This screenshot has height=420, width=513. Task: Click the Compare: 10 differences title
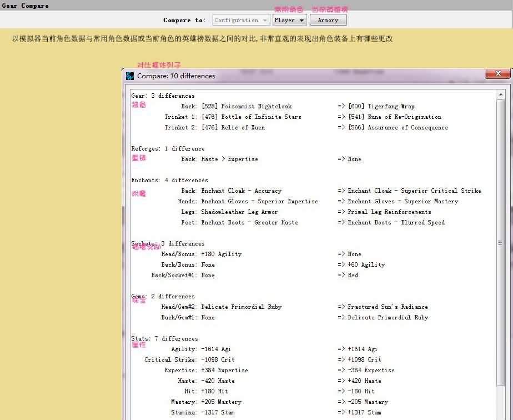click(176, 76)
